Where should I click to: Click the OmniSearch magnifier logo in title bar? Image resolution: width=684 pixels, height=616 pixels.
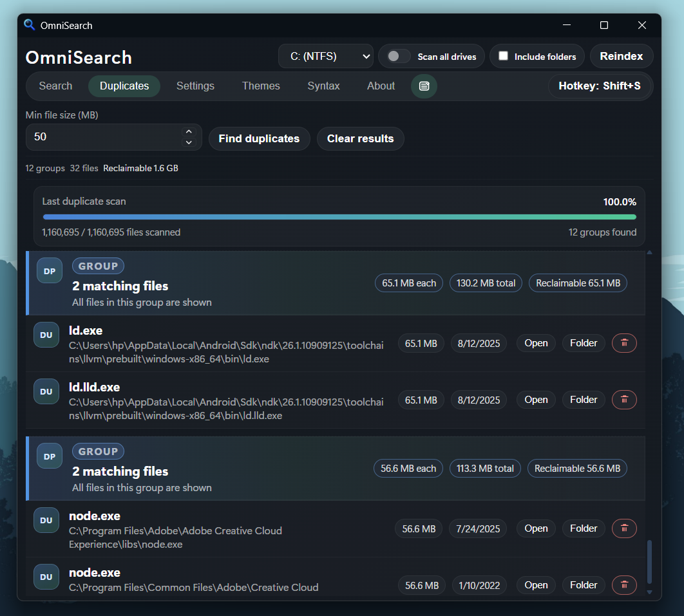(x=29, y=25)
